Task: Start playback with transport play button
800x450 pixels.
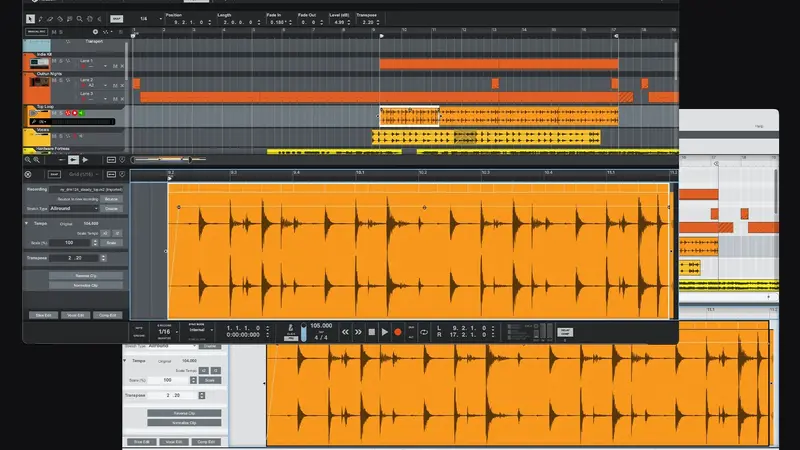Action: (385, 332)
